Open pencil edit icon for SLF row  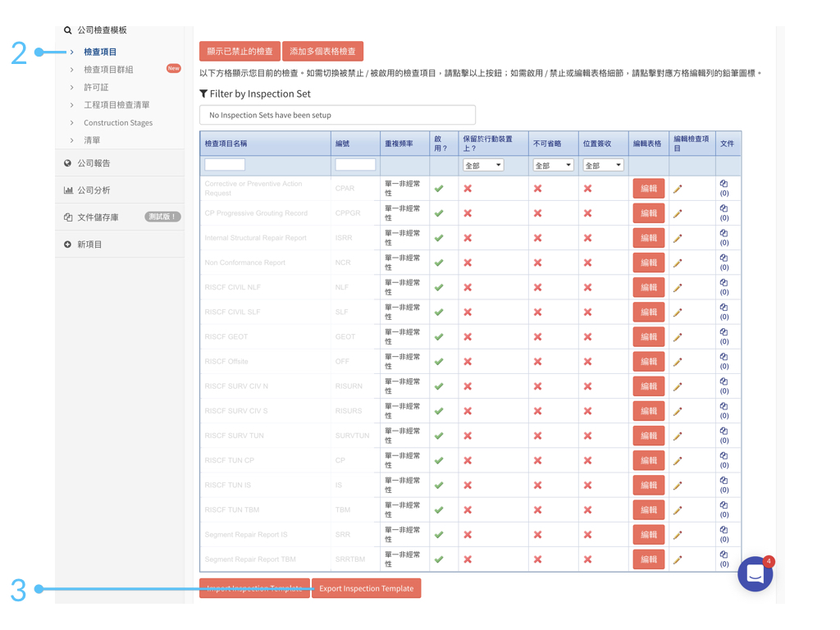tap(678, 313)
